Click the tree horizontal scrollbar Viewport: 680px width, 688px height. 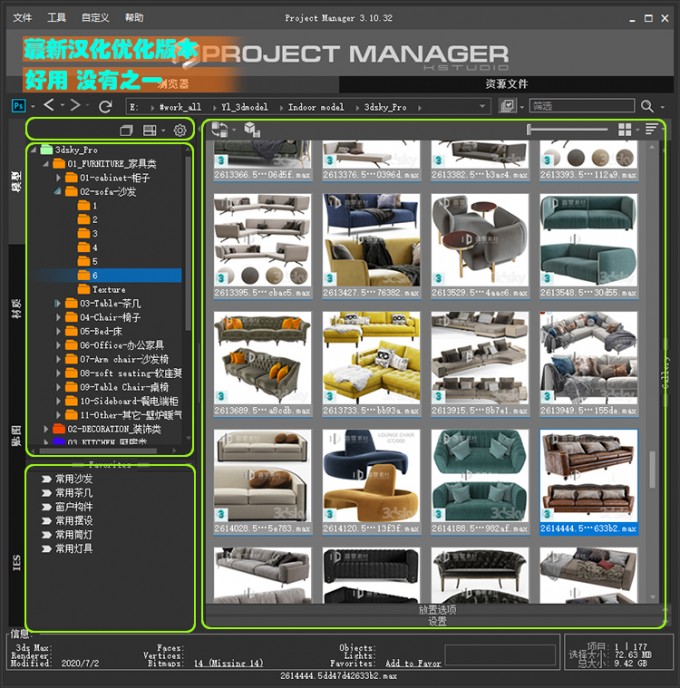click(x=97, y=451)
